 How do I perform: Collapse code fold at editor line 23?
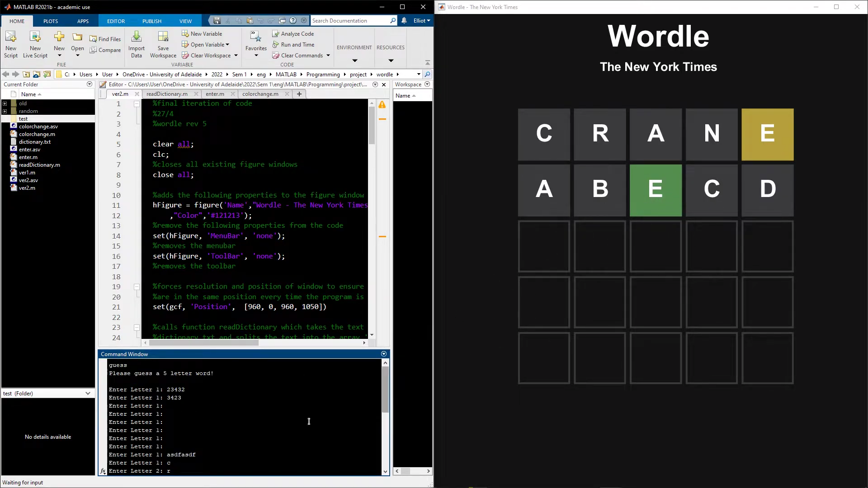pos(137,327)
